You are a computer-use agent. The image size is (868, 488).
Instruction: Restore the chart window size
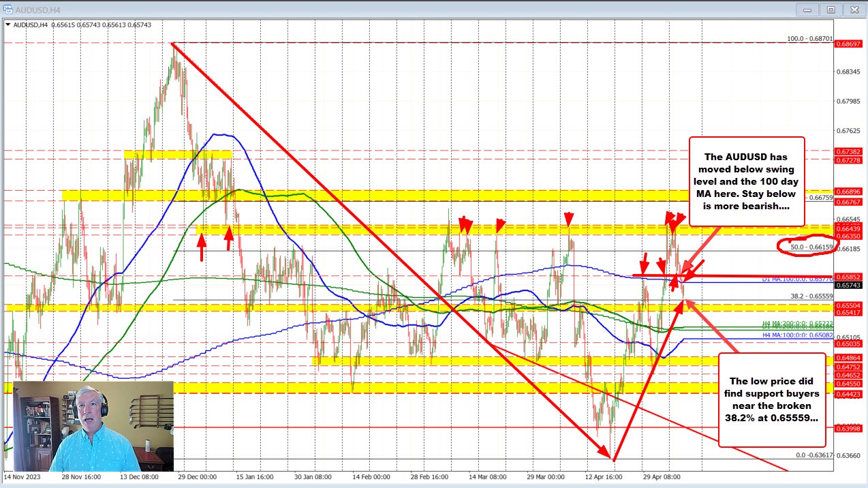(830, 10)
